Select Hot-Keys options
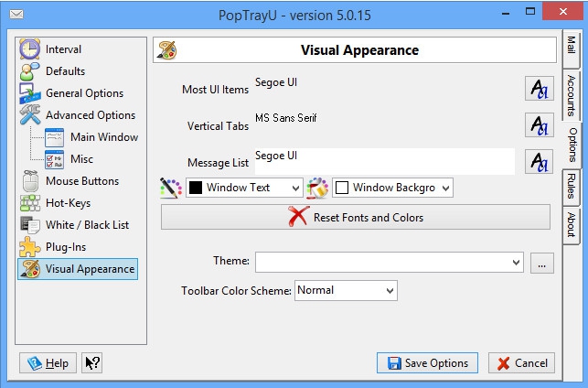588x388 pixels. point(68,203)
